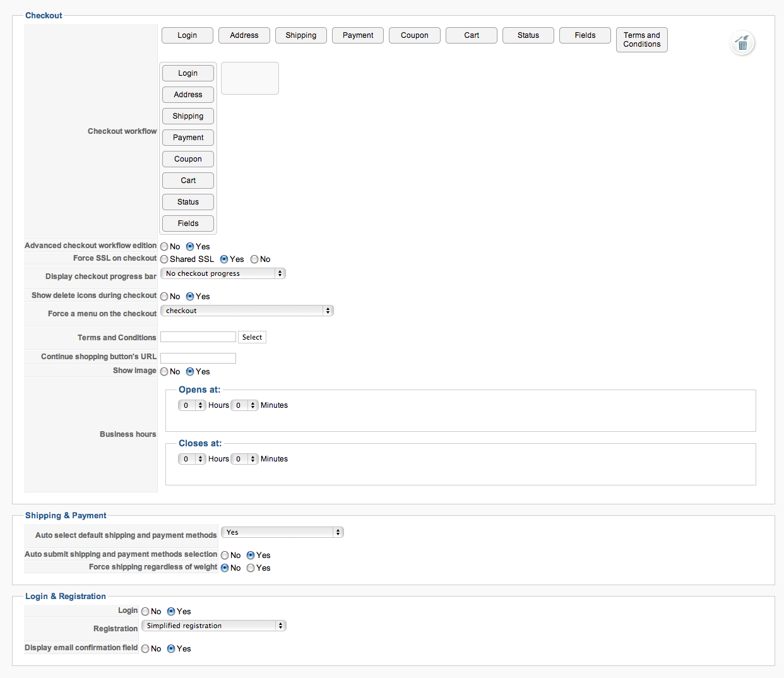The image size is (784, 678).
Task: Set Advanced checkout workflow edition to Yes
Action: coord(190,247)
